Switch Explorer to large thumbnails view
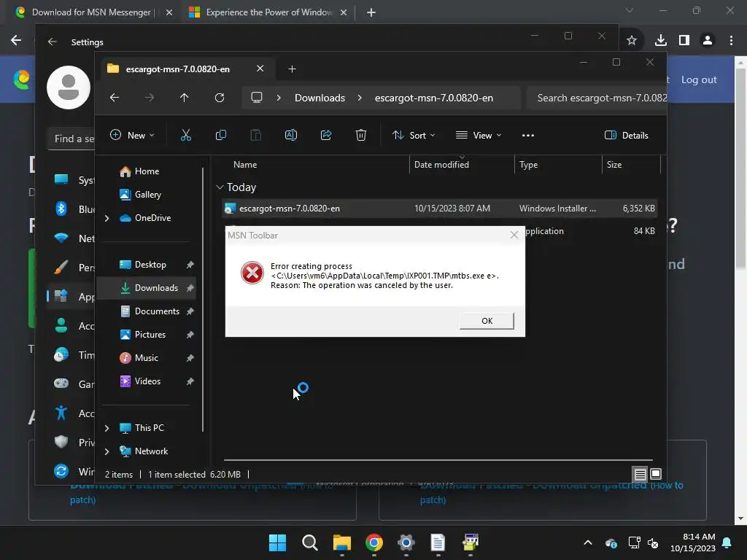Image resolution: width=747 pixels, height=560 pixels. tap(656, 474)
